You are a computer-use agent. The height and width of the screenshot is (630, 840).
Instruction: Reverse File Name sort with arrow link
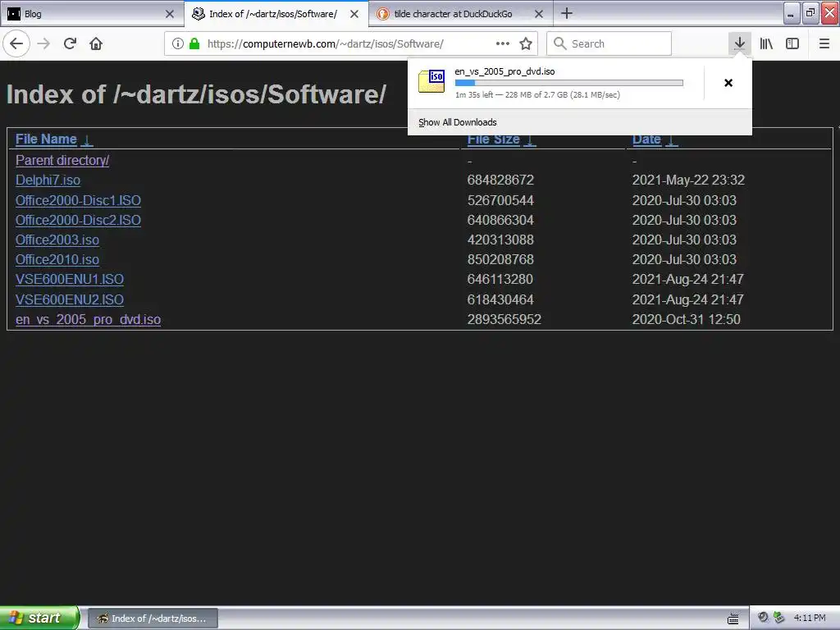[x=87, y=139]
